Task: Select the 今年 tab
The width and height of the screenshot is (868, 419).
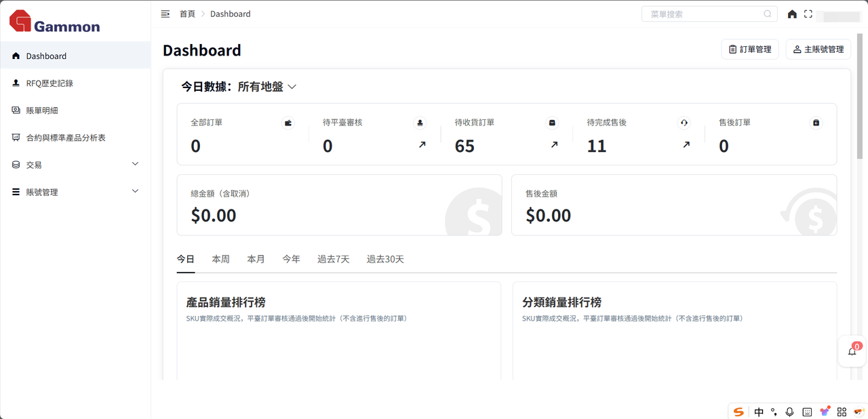Action: (291, 259)
